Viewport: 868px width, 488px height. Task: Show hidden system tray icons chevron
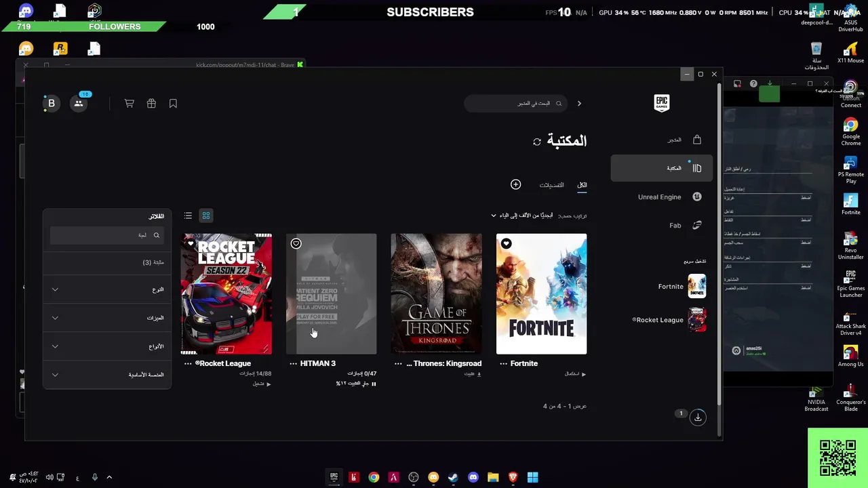click(x=109, y=477)
